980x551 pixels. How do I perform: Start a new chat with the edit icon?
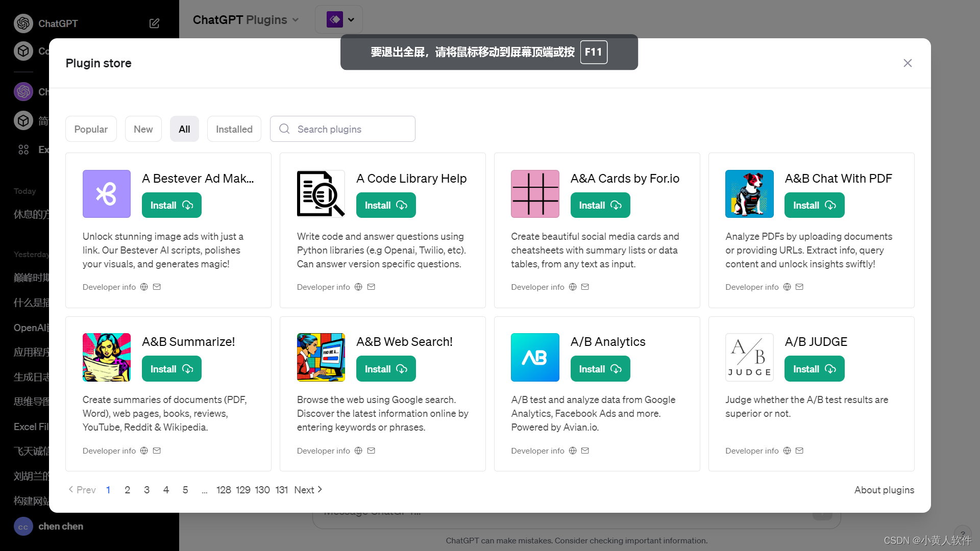click(x=154, y=23)
